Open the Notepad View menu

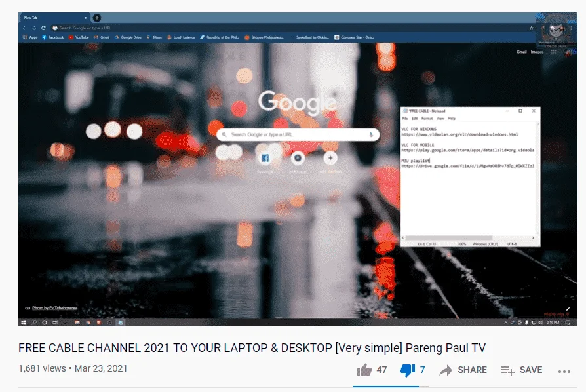point(440,119)
